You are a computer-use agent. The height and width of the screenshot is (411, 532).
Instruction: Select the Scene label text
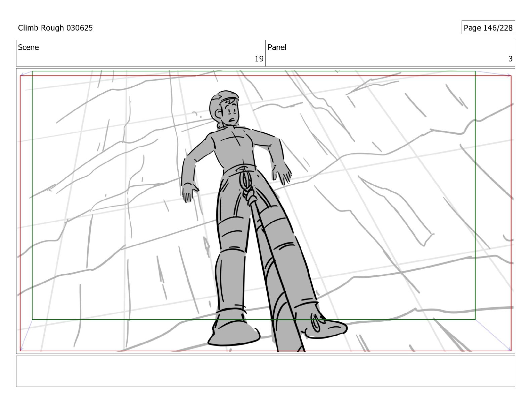coord(29,47)
